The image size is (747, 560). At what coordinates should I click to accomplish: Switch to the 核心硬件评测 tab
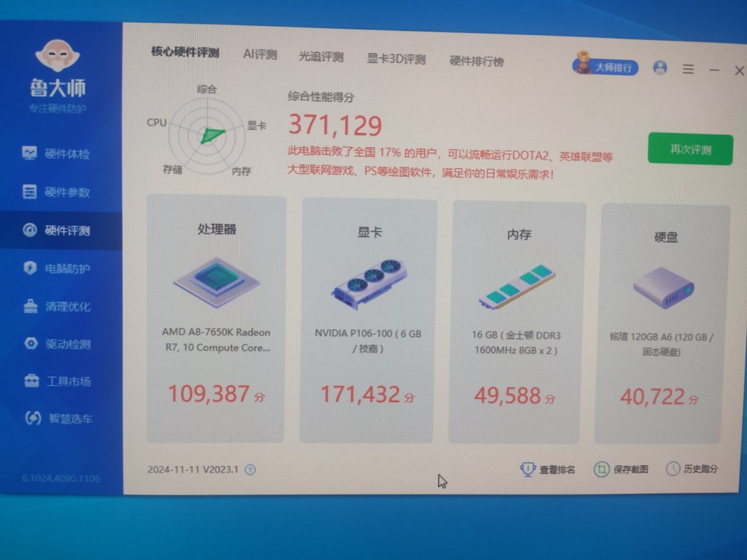(185, 52)
